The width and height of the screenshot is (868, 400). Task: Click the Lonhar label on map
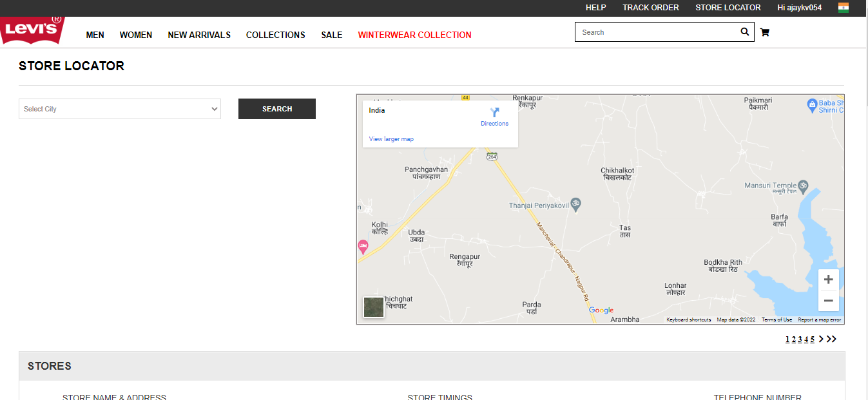click(x=676, y=289)
